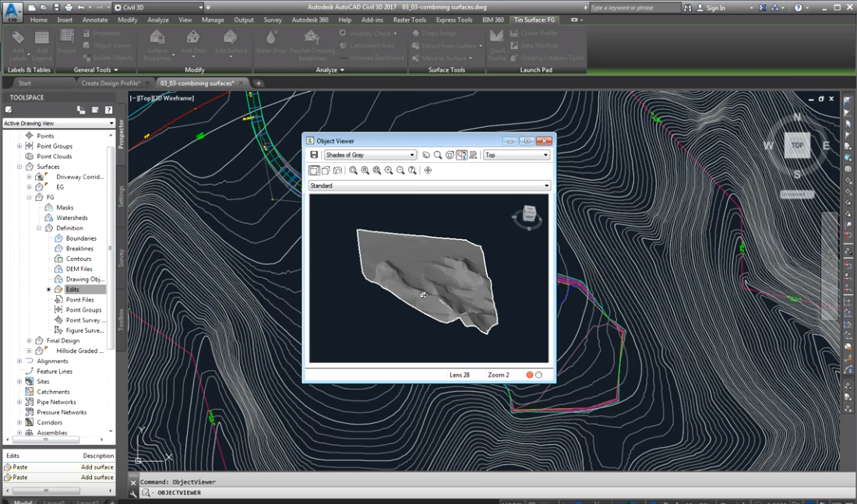Image resolution: width=857 pixels, height=504 pixels.
Task: Click the Save icon in Object Viewer
Action: pos(314,155)
